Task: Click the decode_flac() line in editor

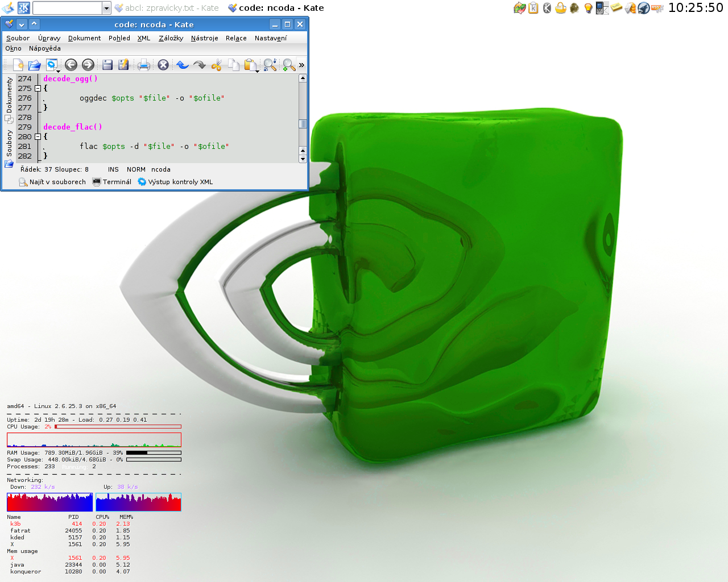Action: point(73,127)
